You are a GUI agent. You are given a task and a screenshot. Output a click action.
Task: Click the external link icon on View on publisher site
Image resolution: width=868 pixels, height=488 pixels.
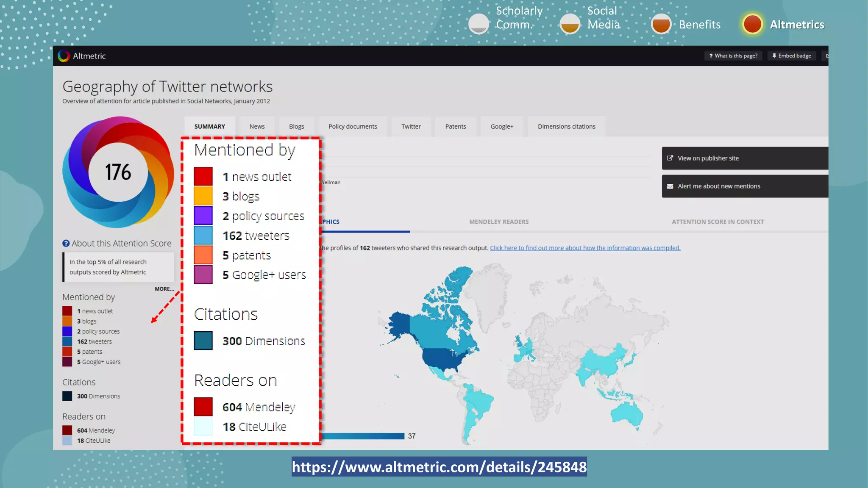pos(670,158)
